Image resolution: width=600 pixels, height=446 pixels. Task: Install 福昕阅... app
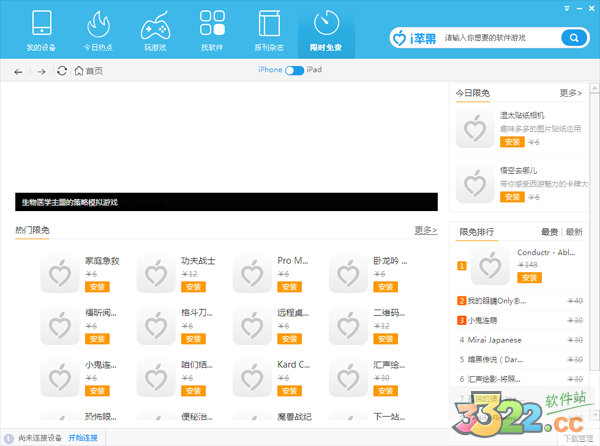tap(97, 339)
